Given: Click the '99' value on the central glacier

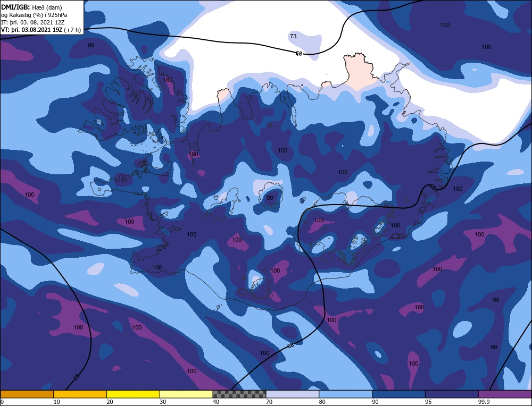Looking at the screenshot, I should (x=270, y=198).
